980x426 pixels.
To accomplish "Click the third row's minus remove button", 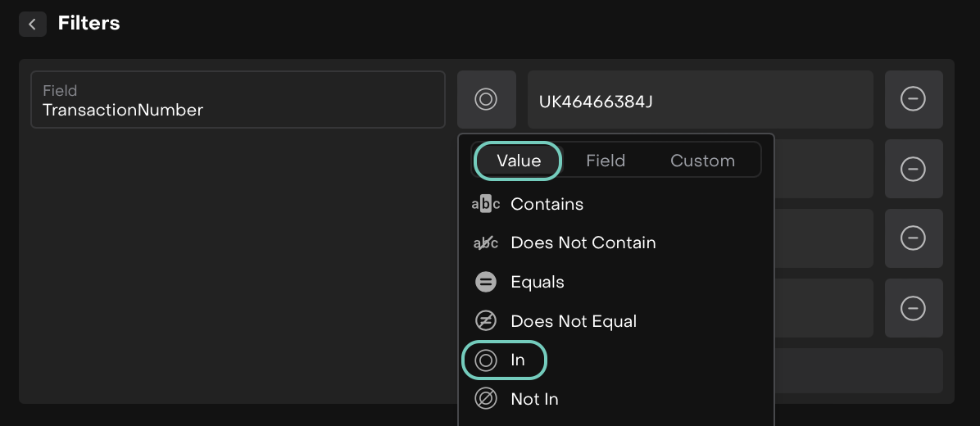I will point(913,238).
